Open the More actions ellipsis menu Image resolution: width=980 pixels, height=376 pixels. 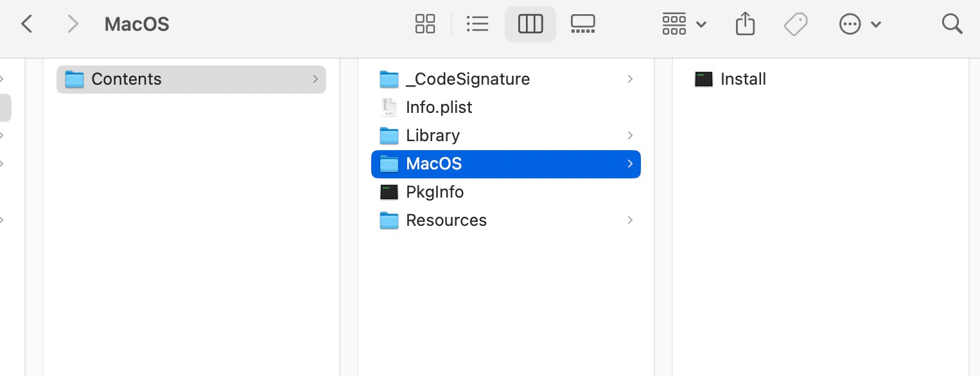point(860,24)
